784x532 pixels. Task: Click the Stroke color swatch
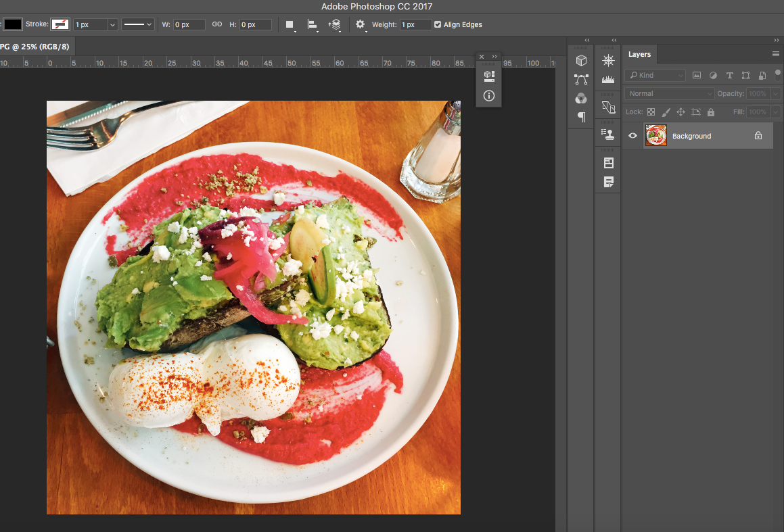(x=60, y=24)
